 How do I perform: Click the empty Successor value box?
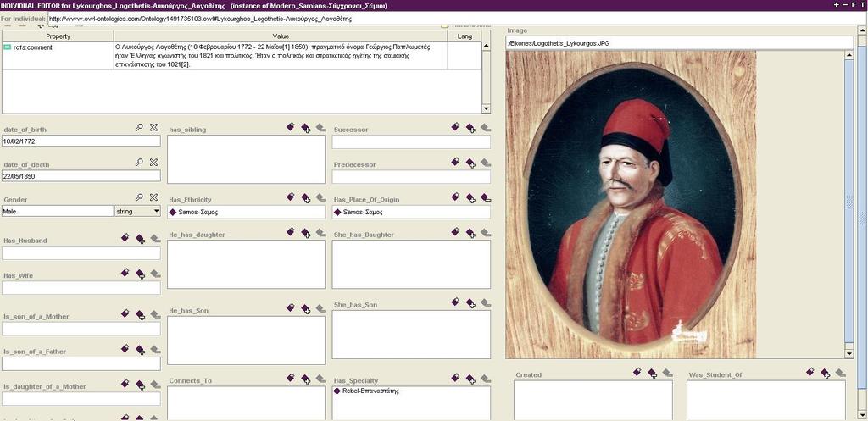(411, 142)
